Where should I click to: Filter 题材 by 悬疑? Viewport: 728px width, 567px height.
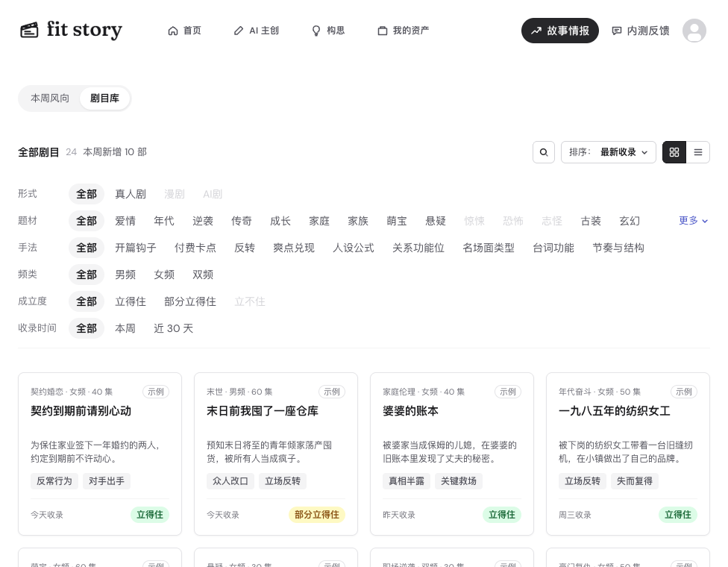tap(436, 221)
